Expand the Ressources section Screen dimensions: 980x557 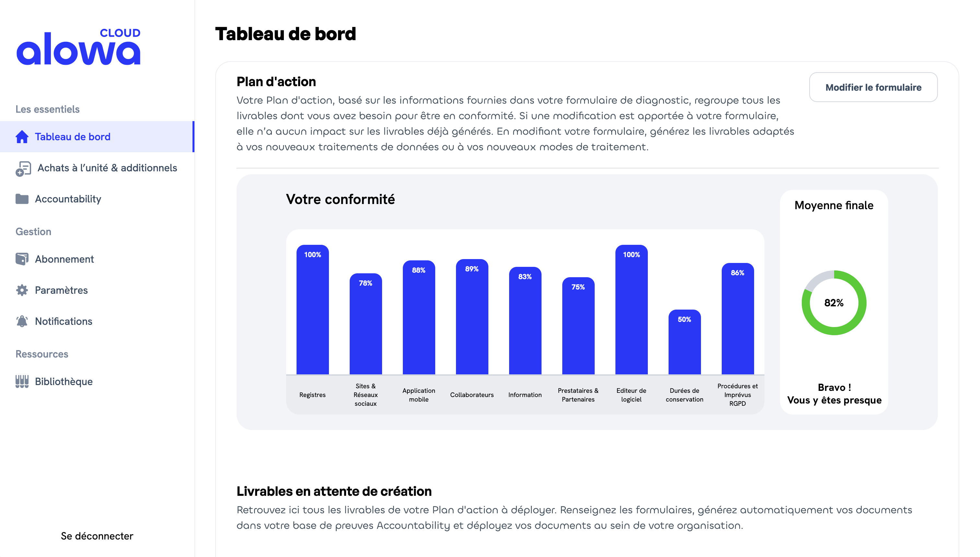42,353
